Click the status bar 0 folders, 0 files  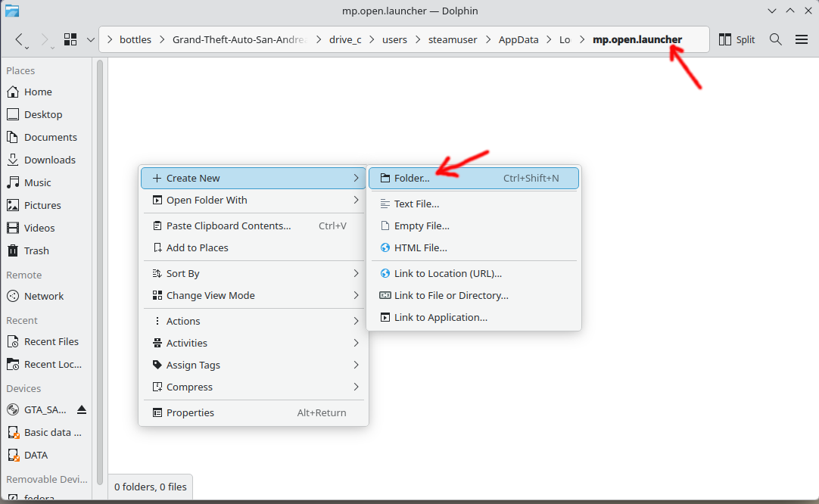tap(151, 487)
